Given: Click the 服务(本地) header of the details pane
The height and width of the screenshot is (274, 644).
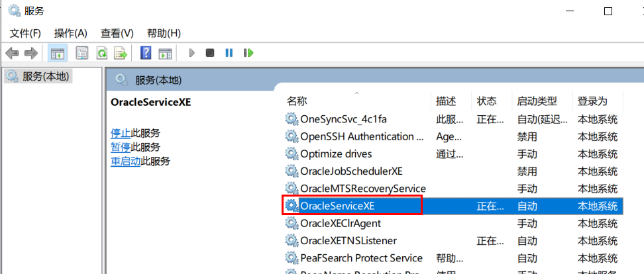Looking at the screenshot, I should click(158, 80).
